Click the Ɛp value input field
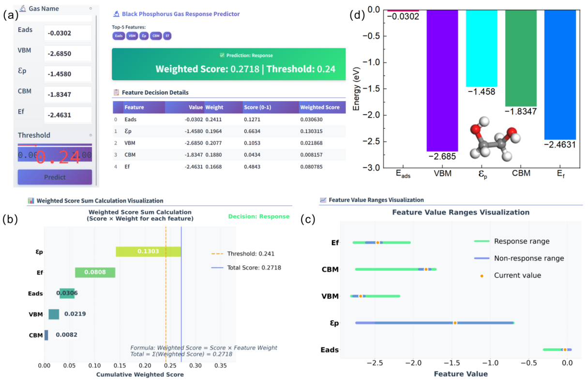 67,74
